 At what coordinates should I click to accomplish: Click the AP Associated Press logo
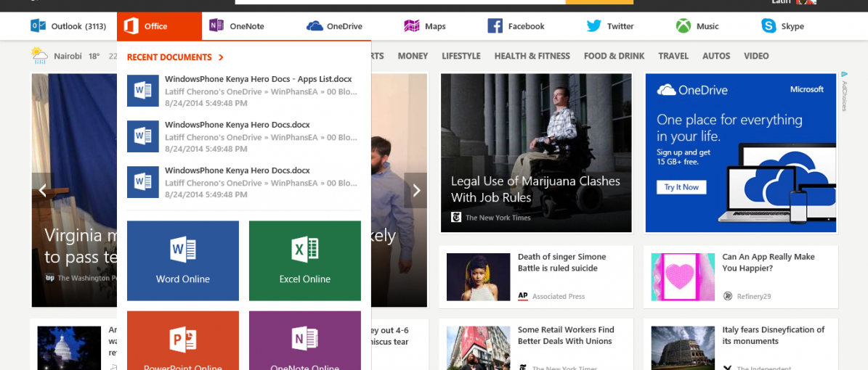point(522,297)
